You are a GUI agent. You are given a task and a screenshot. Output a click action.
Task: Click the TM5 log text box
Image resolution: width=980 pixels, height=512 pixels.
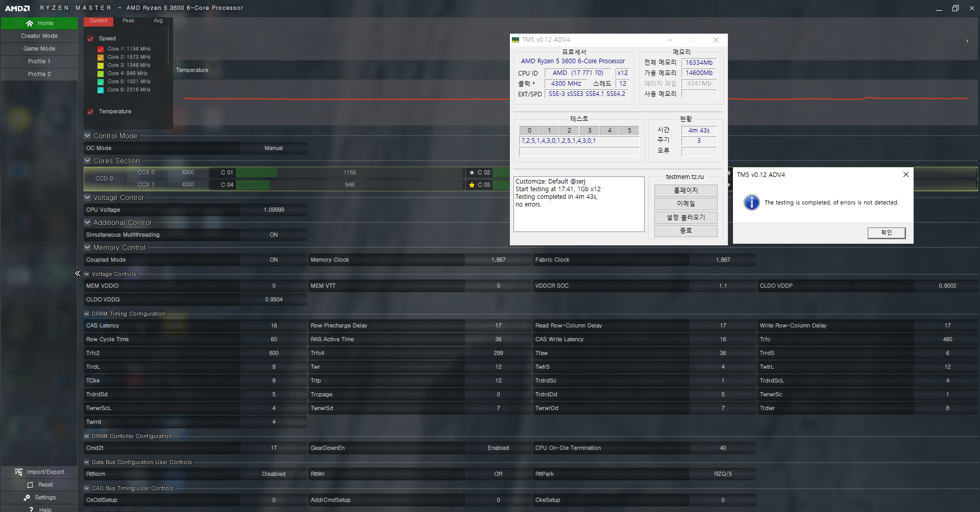point(579,204)
